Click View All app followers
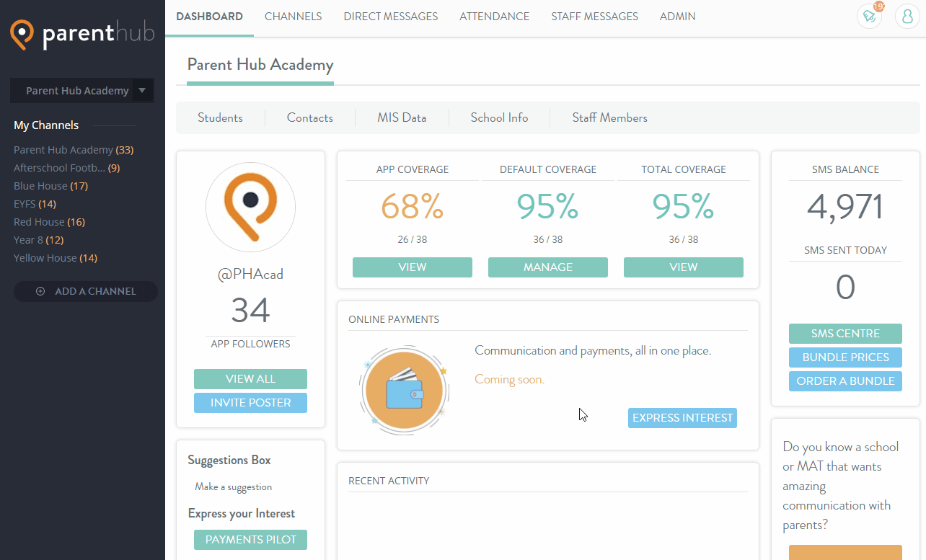926x560 pixels. (x=250, y=379)
